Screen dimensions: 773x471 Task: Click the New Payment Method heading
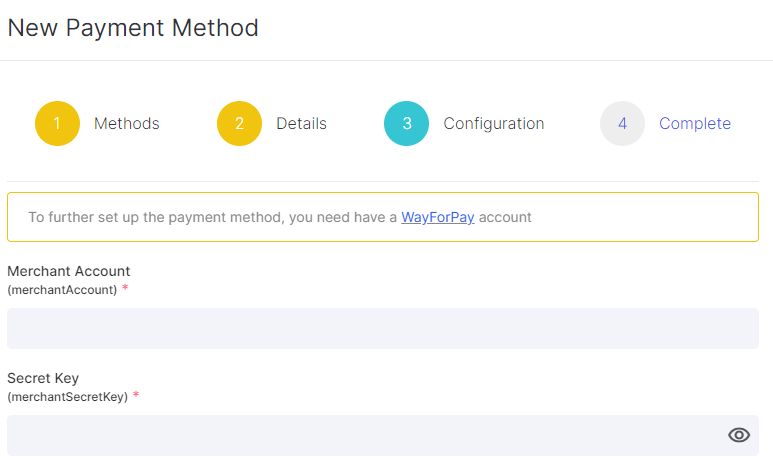tap(133, 28)
